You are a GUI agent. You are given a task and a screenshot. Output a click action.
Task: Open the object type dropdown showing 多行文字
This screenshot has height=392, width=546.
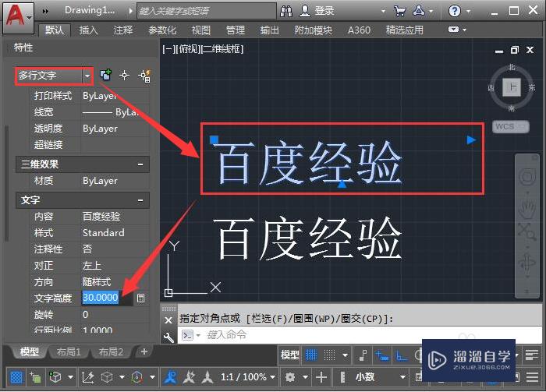coord(54,76)
